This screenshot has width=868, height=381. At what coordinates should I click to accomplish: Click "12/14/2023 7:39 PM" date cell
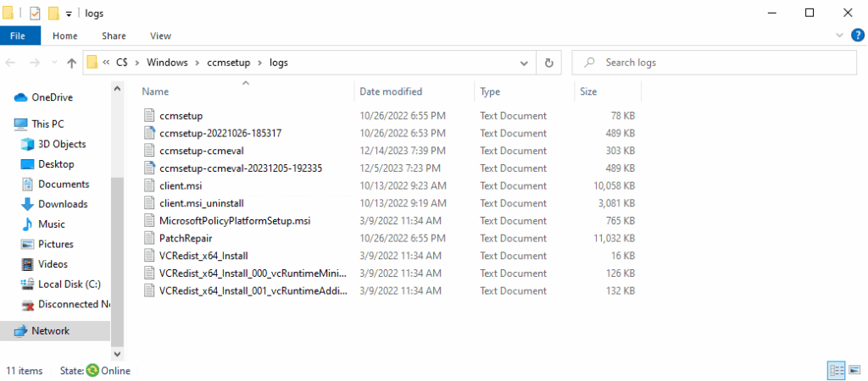pyautogui.click(x=403, y=151)
